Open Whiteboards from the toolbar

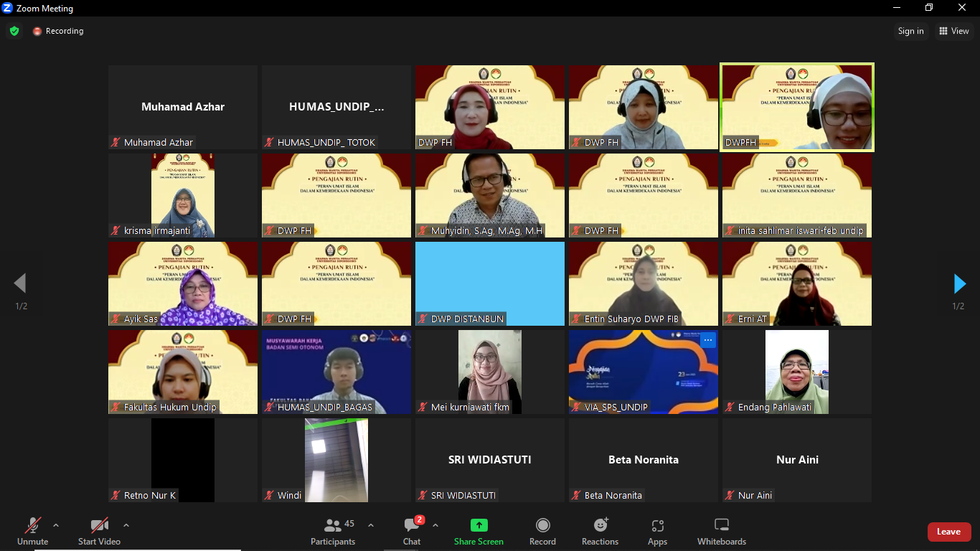point(722,526)
